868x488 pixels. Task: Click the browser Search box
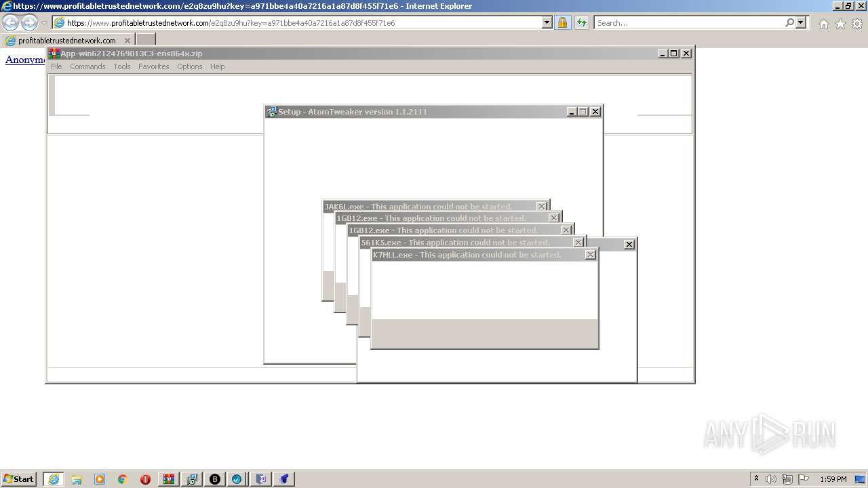[x=689, y=23]
